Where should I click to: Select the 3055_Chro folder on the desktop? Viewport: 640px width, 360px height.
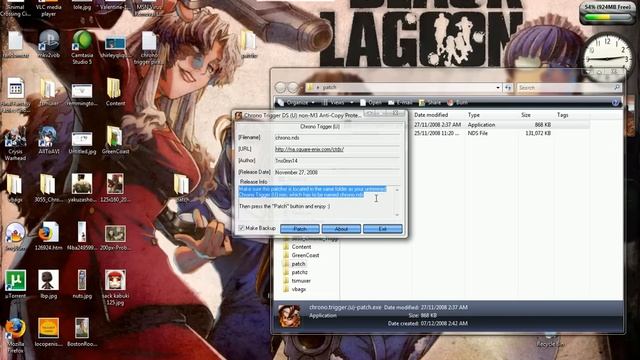[48, 188]
